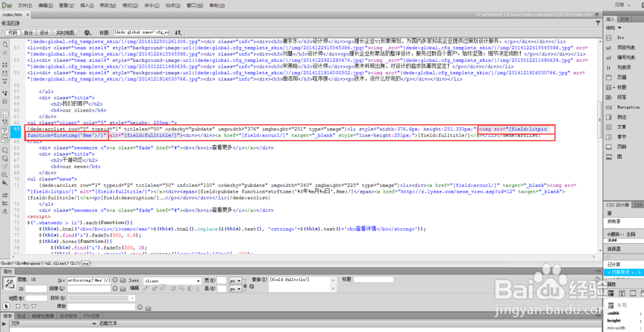The width and height of the screenshot is (644, 332).
Task: Select the rectangle hotspot tool
Action: coord(17,306)
